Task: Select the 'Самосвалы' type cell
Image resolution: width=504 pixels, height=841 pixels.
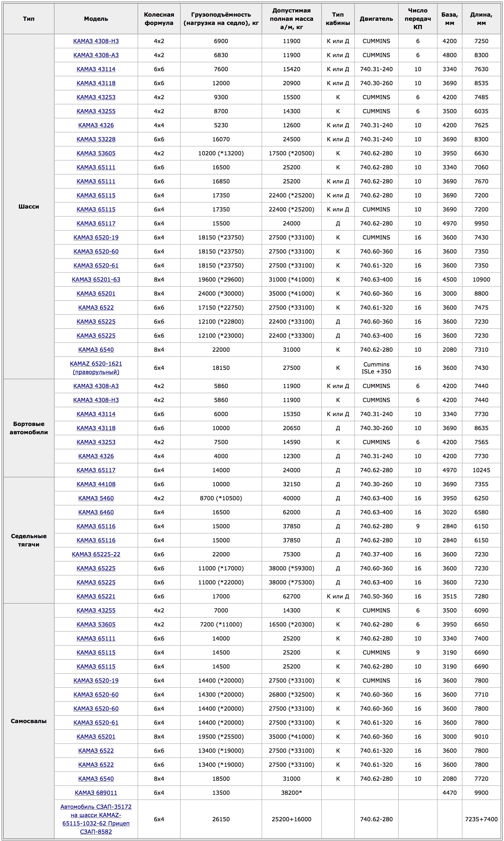Action: (29, 721)
